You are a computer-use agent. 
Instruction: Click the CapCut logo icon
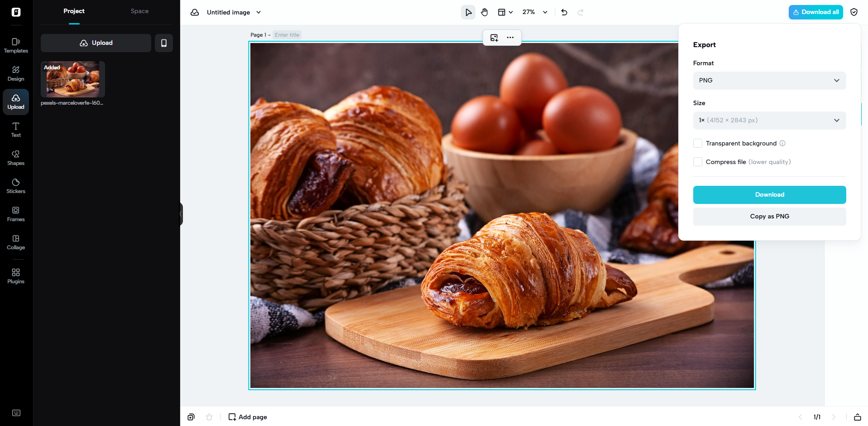16,12
